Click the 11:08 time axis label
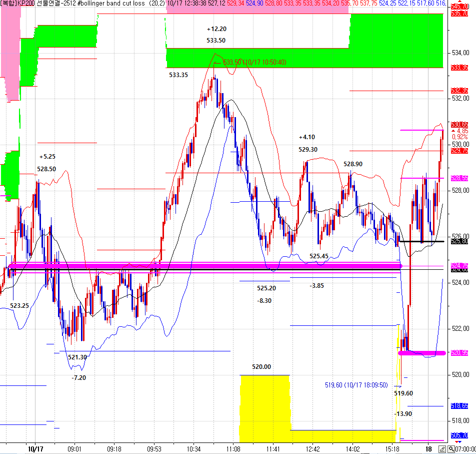The width and height of the screenshot is (476, 454). [x=233, y=449]
